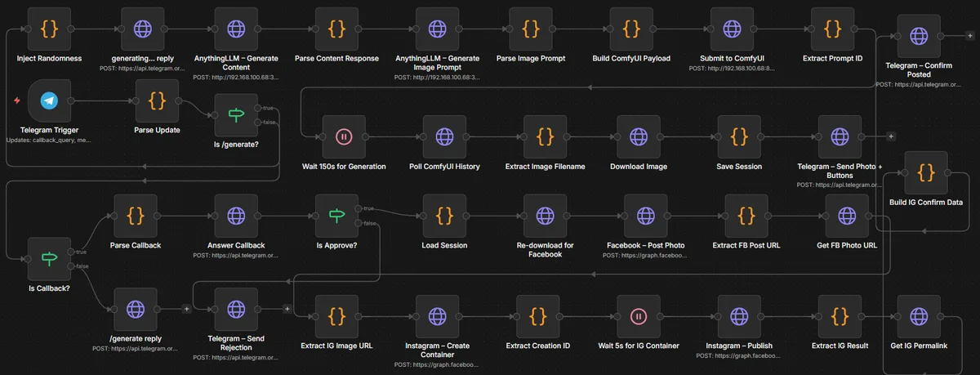
Task: Select Wait 5s for IG Container node
Action: tap(639, 315)
